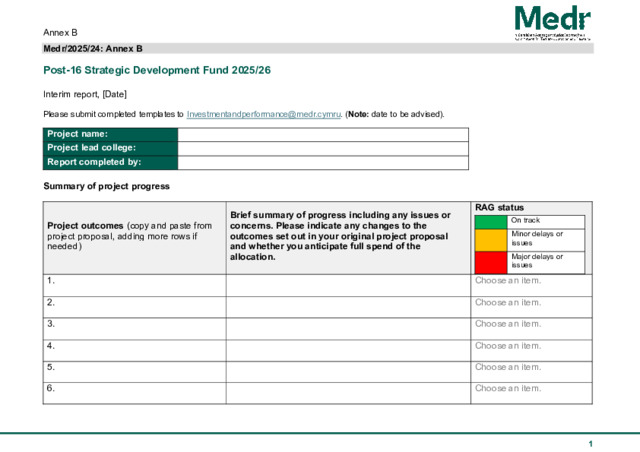
Task: Click project outcome cell number 6
Action: pyautogui.click(x=134, y=391)
